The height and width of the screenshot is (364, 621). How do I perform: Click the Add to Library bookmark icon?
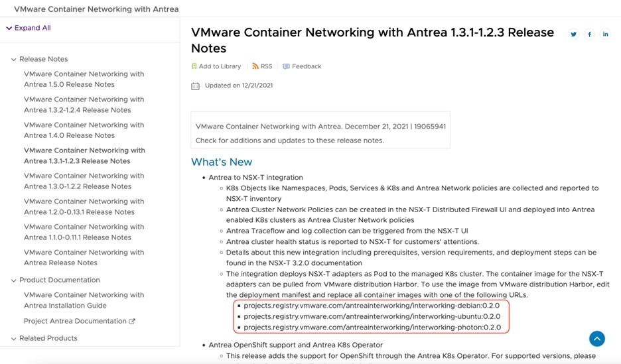[x=194, y=66]
